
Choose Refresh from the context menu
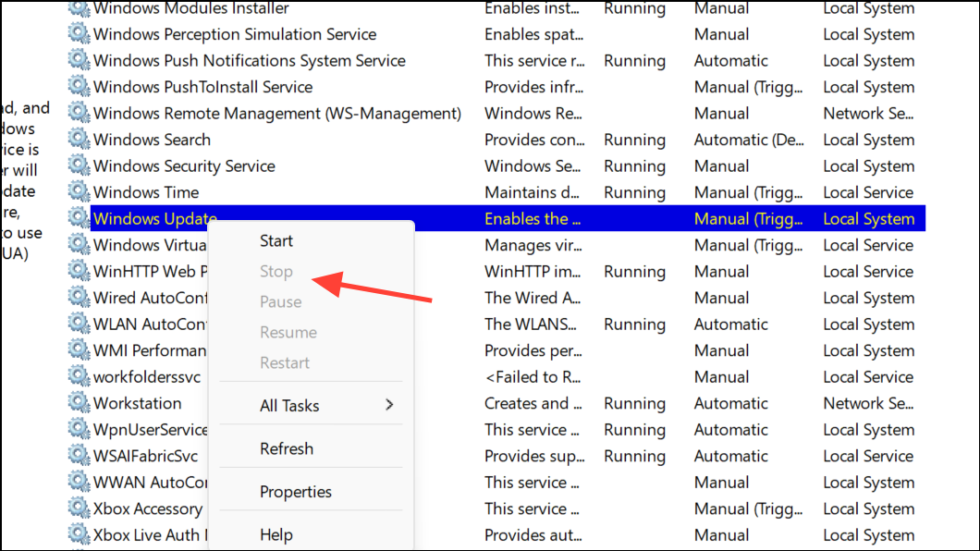coord(287,448)
